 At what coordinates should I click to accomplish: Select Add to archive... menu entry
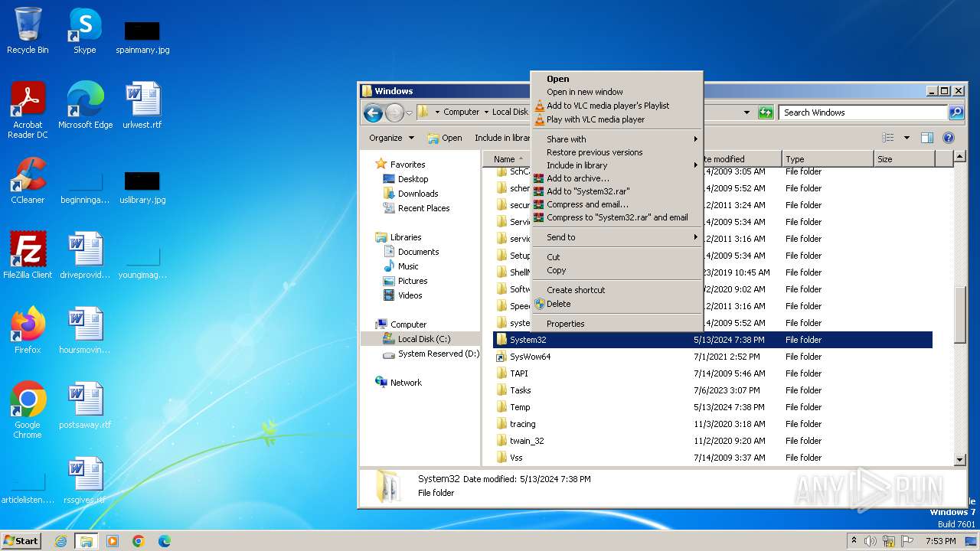pos(578,178)
